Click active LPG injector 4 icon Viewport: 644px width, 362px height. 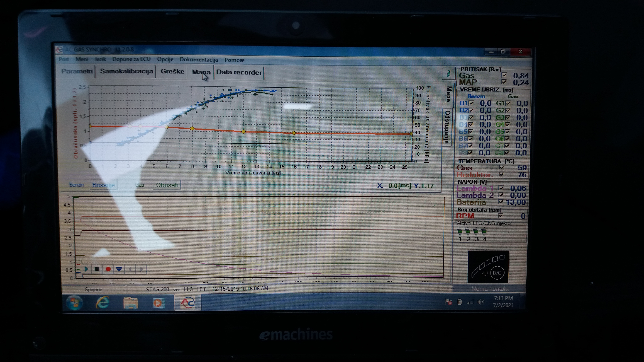click(x=484, y=232)
